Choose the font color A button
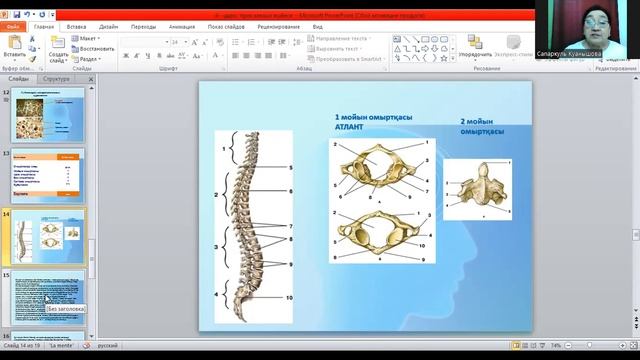The width and height of the screenshot is (640, 360). (216, 56)
